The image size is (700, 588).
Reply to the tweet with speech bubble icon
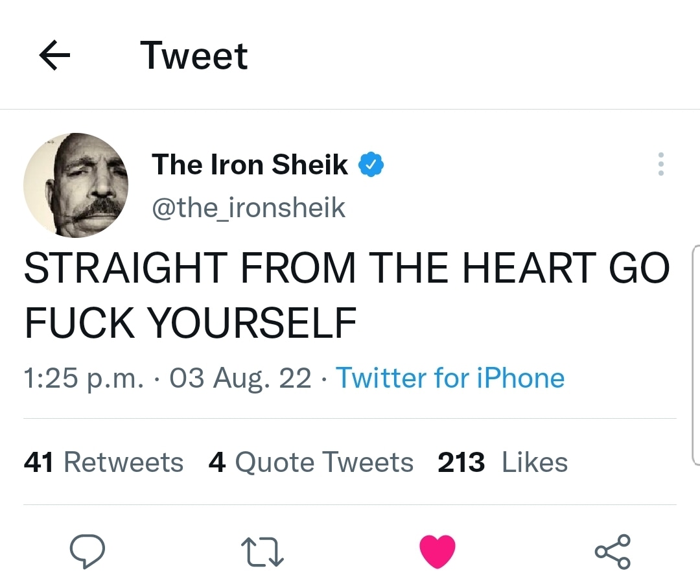[87, 551]
